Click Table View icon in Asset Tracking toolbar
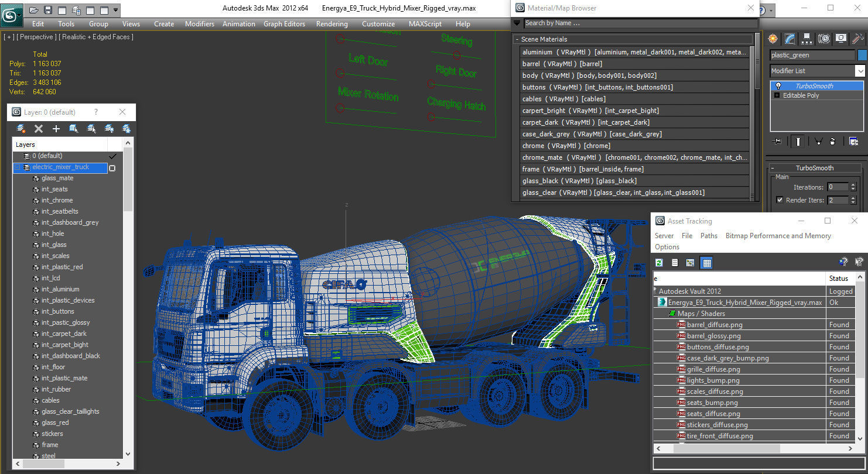 coord(706,263)
